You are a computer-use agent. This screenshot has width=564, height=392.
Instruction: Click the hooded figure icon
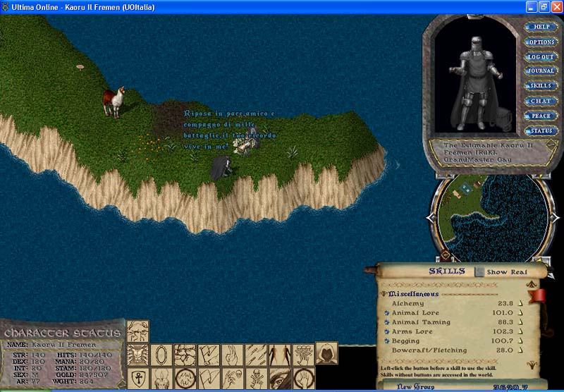click(326, 353)
